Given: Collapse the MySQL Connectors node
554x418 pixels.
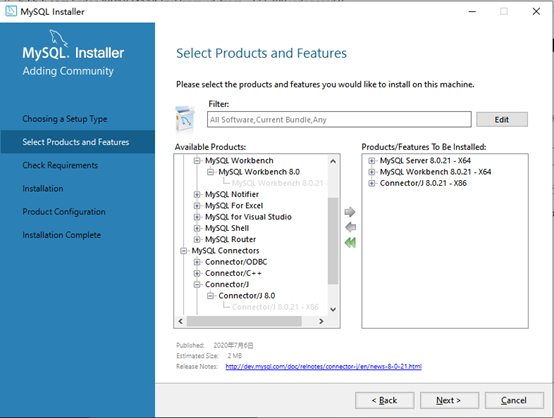Looking at the screenshot, I should pyautogui.click(x=183, y=251).
